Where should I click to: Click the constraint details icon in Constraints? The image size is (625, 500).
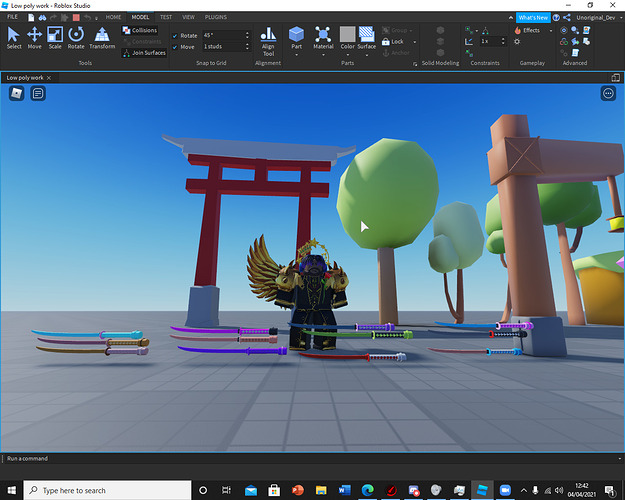coord(469,41)
